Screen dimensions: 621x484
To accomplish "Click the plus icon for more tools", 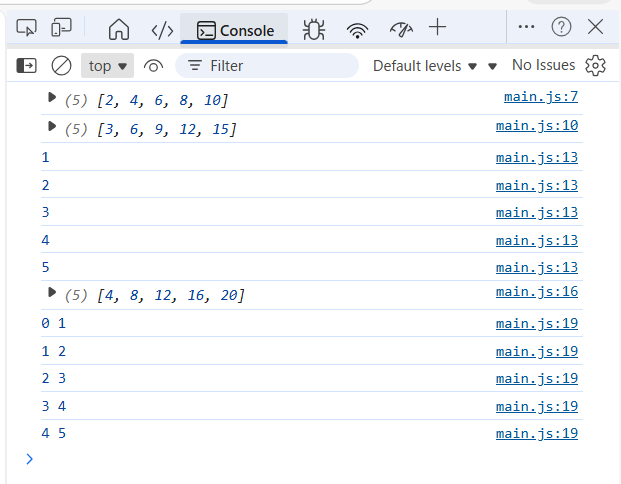I will pyautogui.click(x=437, y=28).
